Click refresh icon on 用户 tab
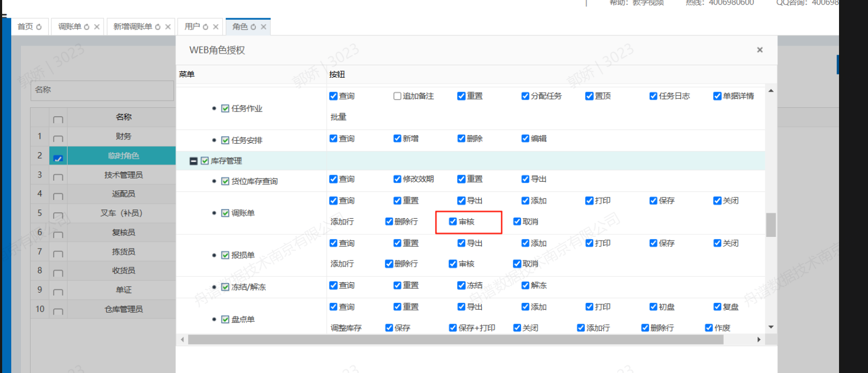Screen dimensions: 868x373 (x=205, y=27)
